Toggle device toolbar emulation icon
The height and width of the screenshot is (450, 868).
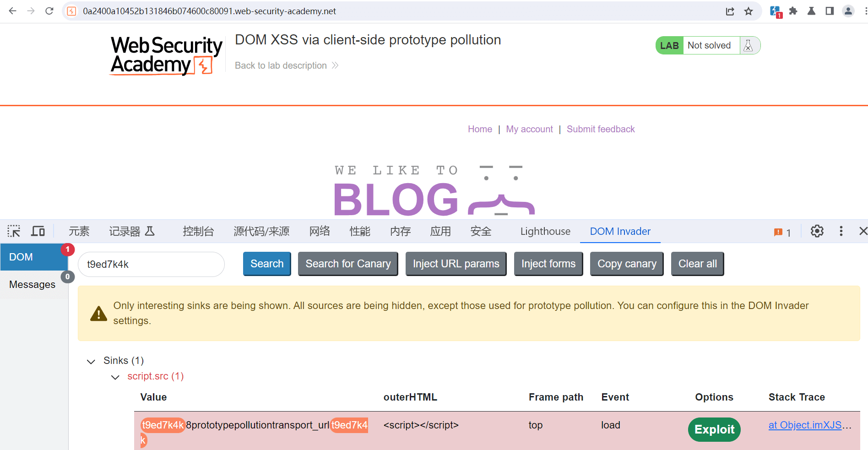(x=38, y=231)
